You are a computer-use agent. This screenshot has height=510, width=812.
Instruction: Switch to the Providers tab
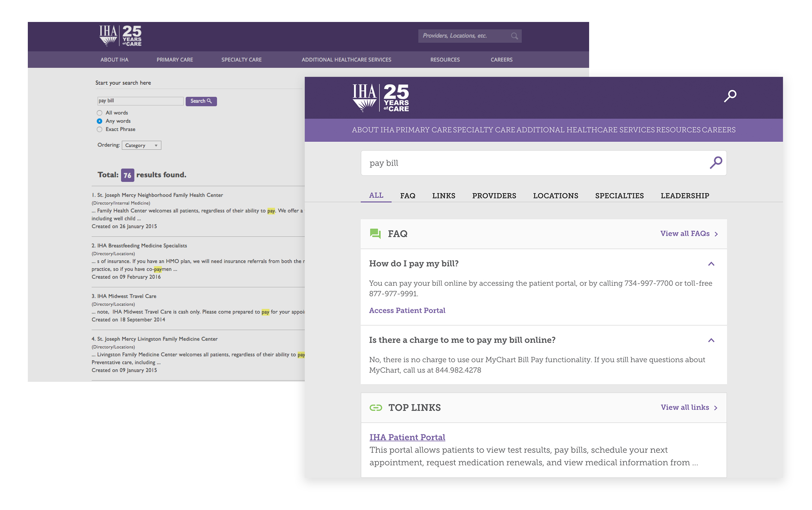(494, 196)
